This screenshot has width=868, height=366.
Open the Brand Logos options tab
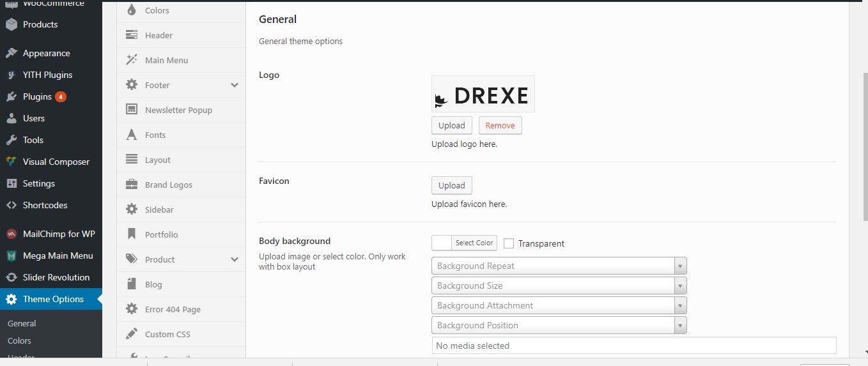click(x=181, y=185)
